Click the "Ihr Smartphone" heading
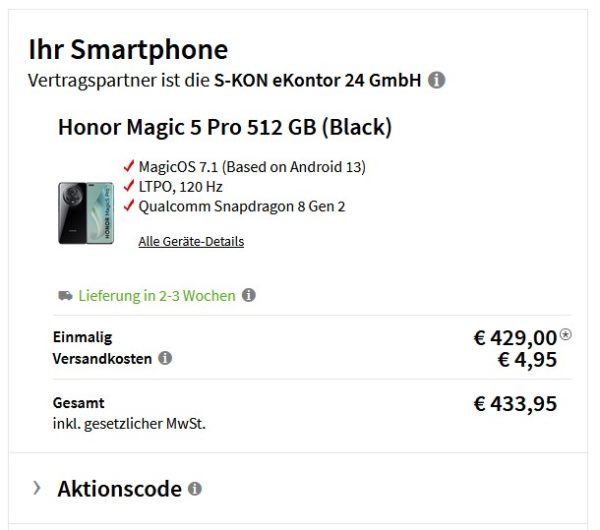This screenshot has height=530, width=600. [x=128, y=49]
